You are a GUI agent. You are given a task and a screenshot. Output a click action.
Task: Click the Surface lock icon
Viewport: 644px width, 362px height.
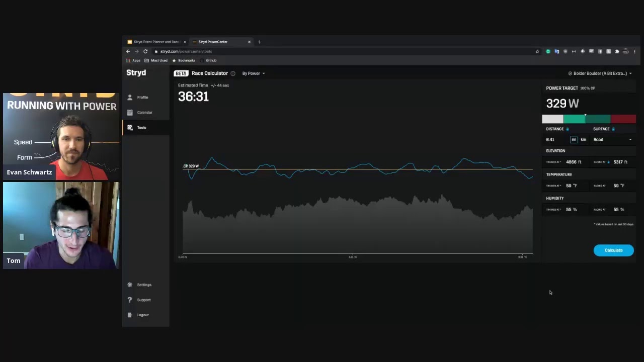(613, 129)
